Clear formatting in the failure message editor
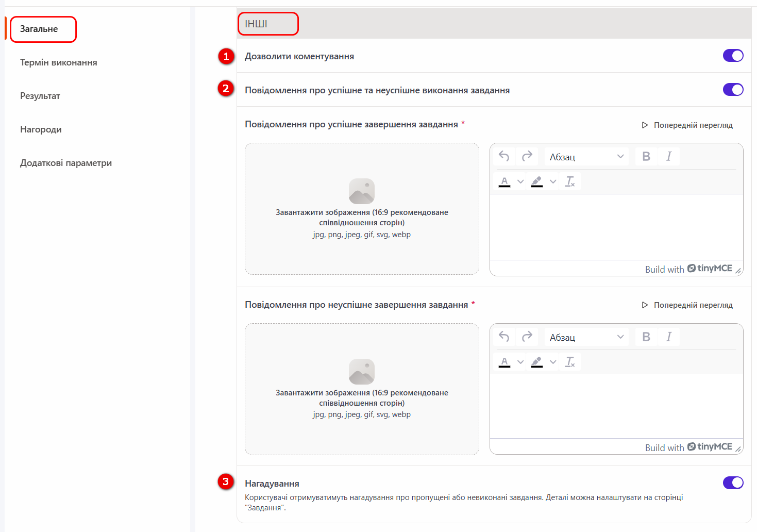This screenshot has height=532, width=757. (570, 362)
